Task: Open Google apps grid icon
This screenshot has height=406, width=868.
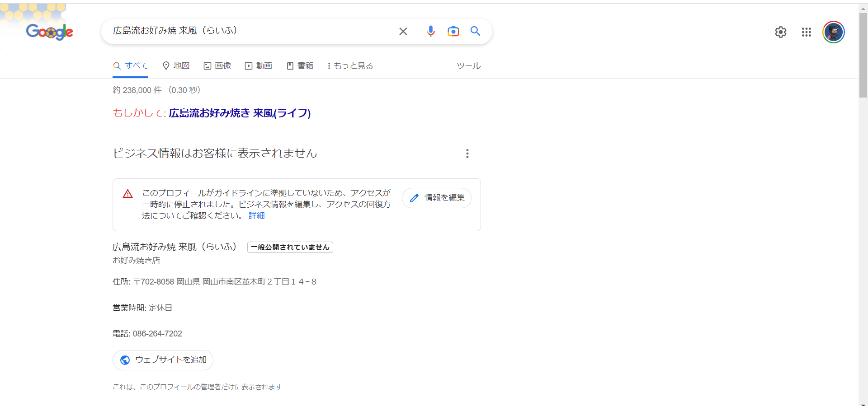Action: pos(807,32)
